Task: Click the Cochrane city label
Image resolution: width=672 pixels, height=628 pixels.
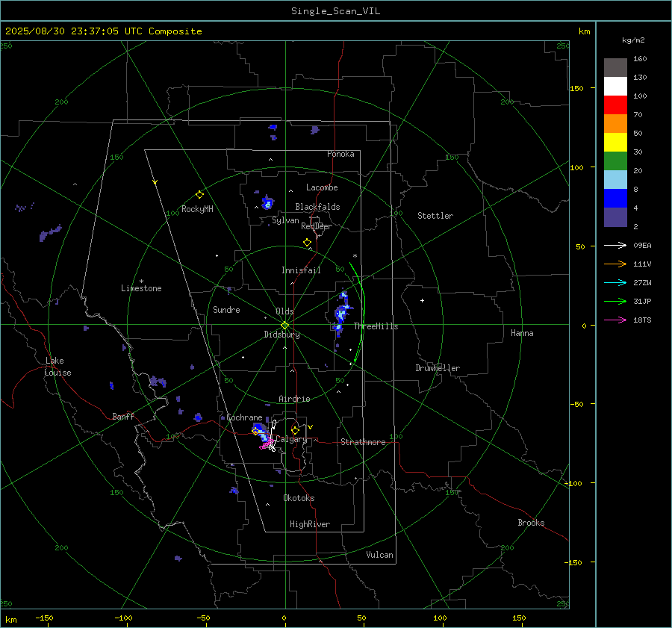Action: pyautogui.click(x=244, y=417)
